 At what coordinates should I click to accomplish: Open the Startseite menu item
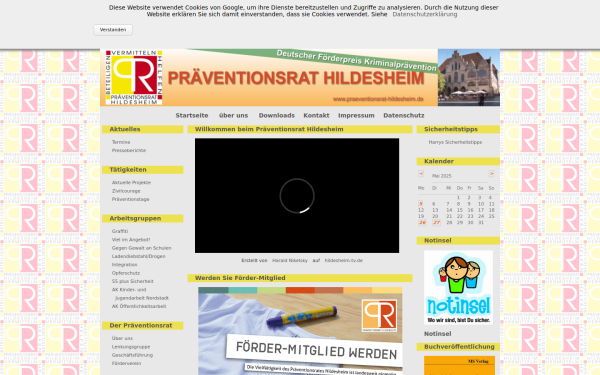(x=192, y=115)
